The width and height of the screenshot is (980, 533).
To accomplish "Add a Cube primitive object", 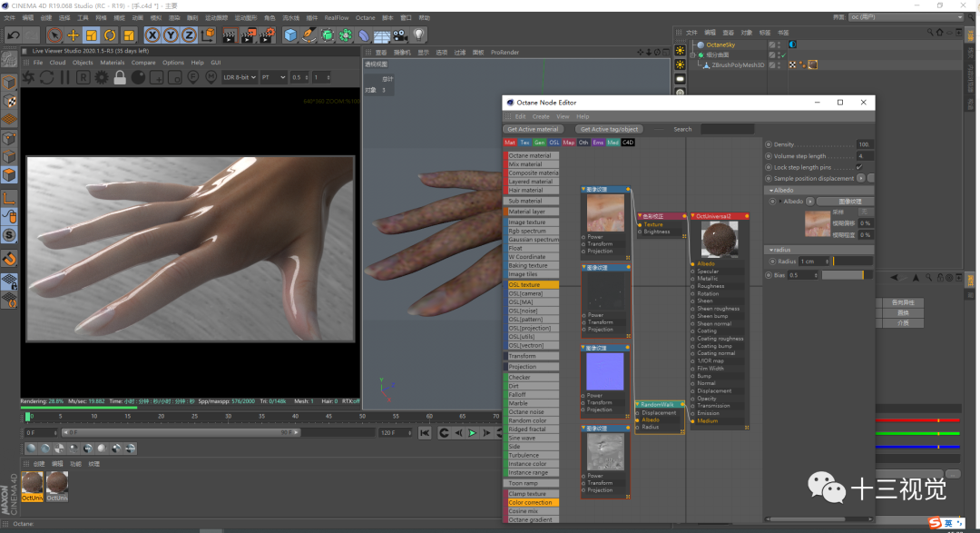I will (x=290, y=35).
